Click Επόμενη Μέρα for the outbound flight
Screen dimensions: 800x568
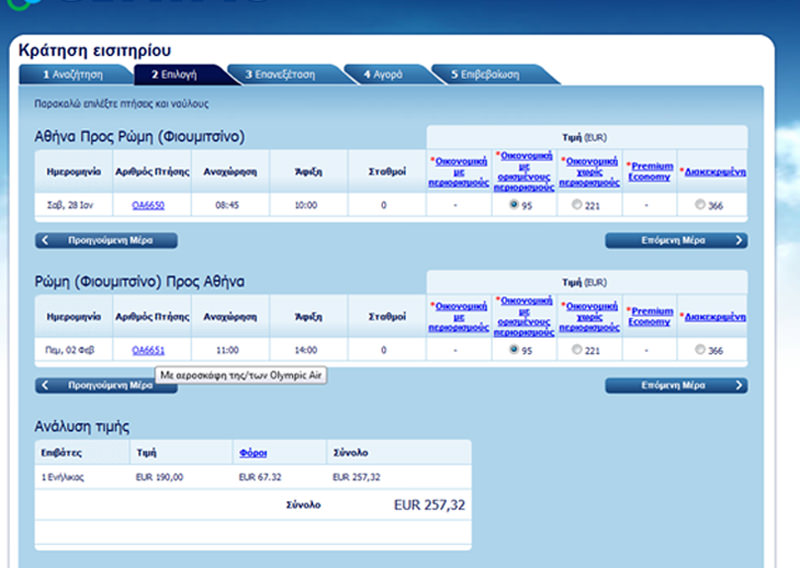click(x=676, y=240)
